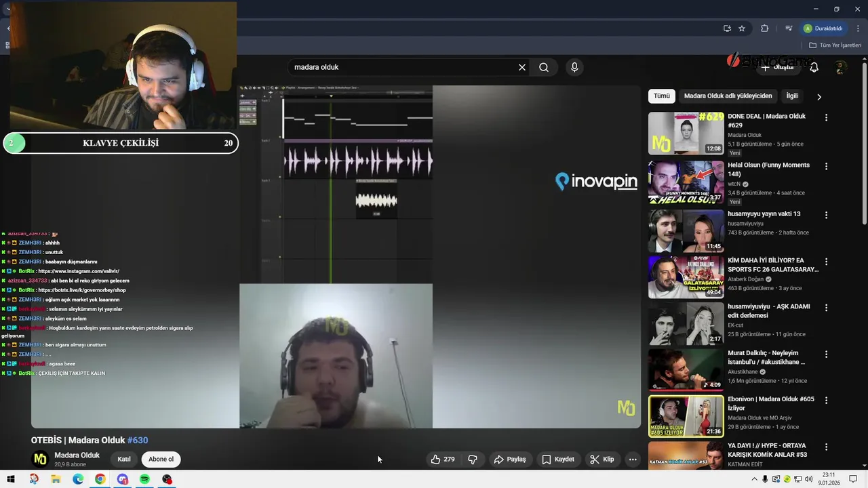This screenshot has width=868, height=488.
Task: Open the Tüm Yer İşaretleri bookmarks folder
Action: (x=835, y=45)
